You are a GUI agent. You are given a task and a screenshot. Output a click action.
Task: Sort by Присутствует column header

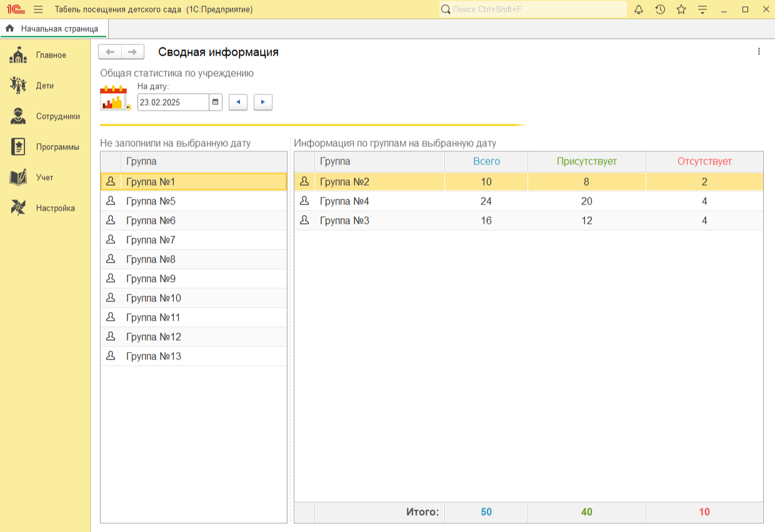[x=586, y=161]
